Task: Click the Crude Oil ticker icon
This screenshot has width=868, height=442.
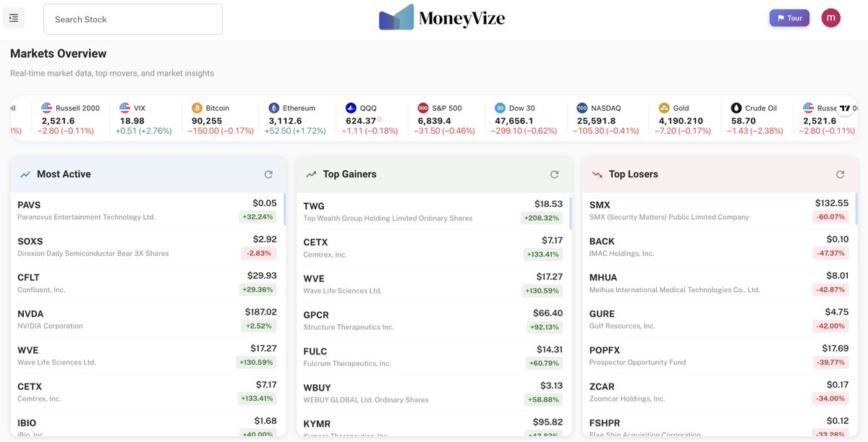Action: pos(736,108)
